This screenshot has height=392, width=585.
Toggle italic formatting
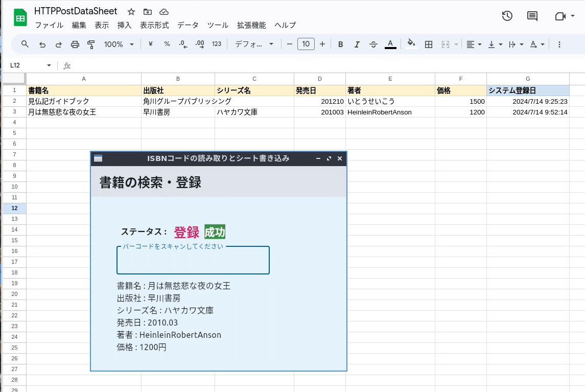tap(357, 44)
